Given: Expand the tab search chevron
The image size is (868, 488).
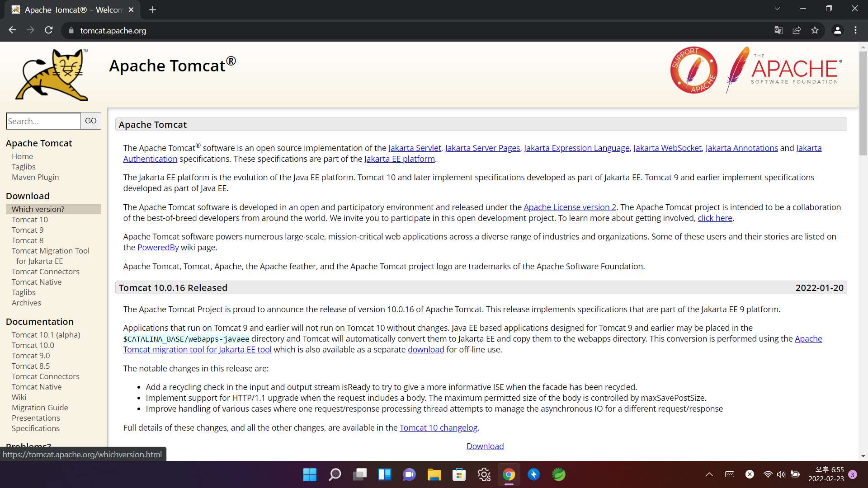Looking at the screenshot, I should (x=777, y=9).
